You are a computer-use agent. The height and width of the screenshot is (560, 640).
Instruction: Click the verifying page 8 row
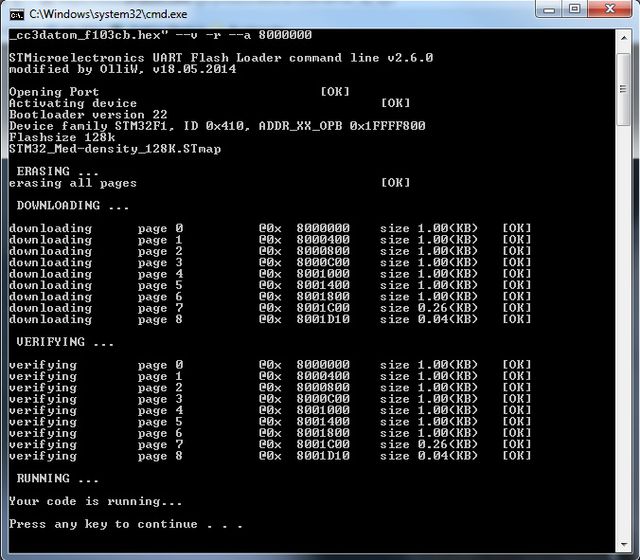point(270,456)
